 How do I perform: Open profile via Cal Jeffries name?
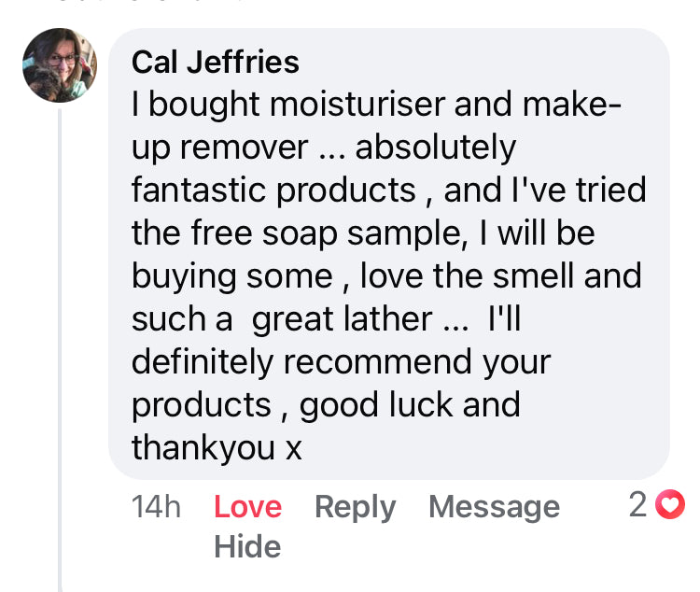(216, 63)
